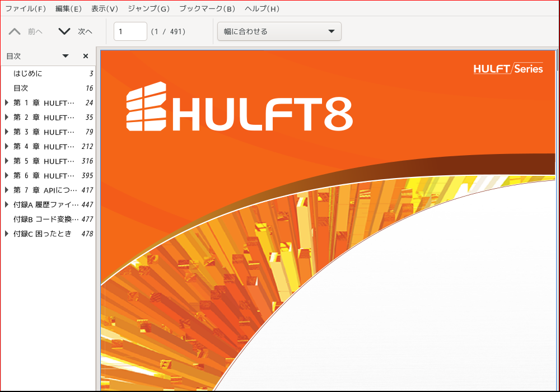This screenshot has height=392, width=560.
Task: Close the 目次 sidebar panel
Action: (x=86, y=56)
